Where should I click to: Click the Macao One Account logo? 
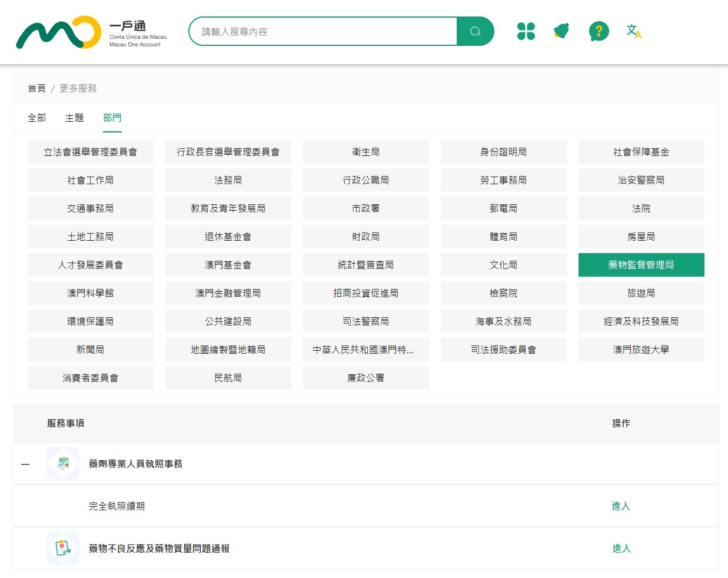(x=91, y=32)
